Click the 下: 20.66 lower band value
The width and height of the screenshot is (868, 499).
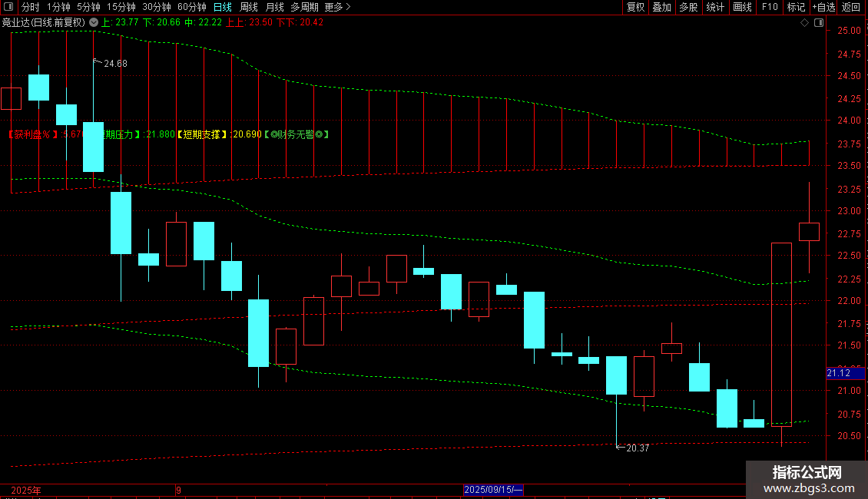pos(161,23)
